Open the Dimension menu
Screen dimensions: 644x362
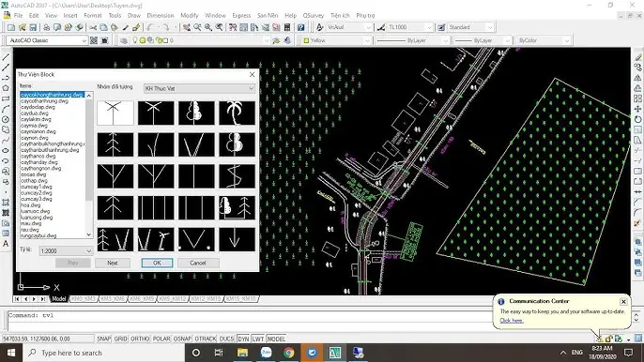[x=161, y=16]
